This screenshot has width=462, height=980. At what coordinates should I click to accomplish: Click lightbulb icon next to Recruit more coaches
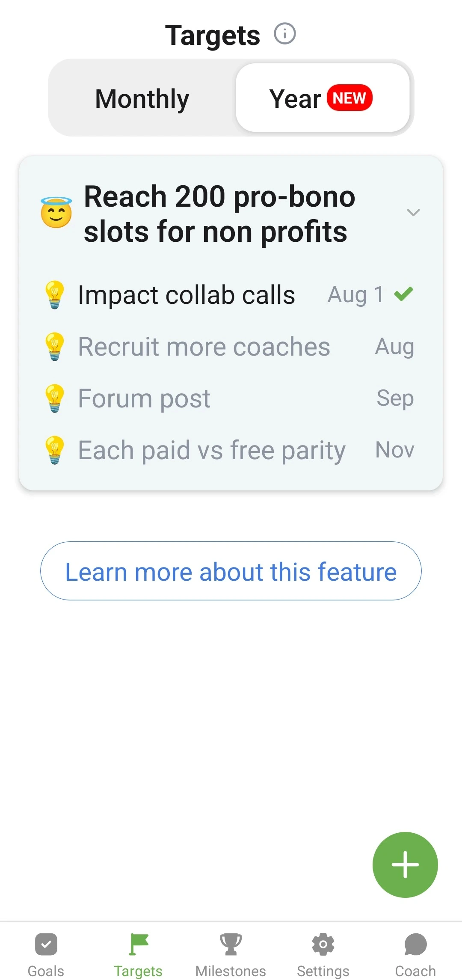point(55,347)
